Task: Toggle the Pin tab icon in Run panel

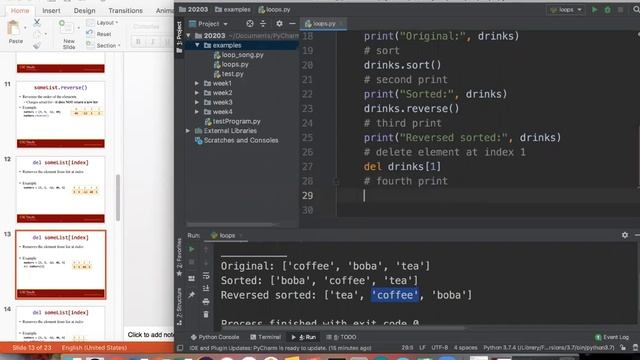Action: click(191, 295)
